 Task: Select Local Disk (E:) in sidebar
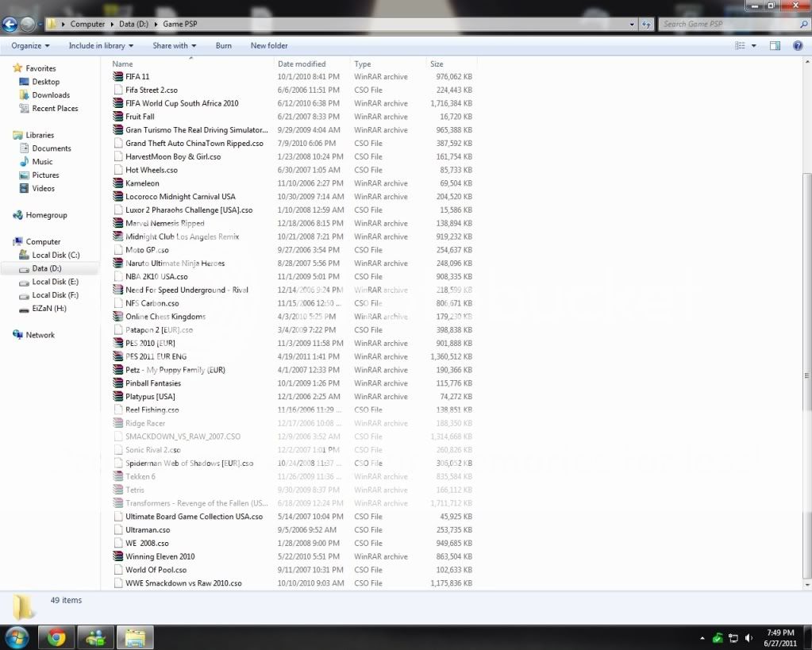pyautogui.click(x=55, y=282)
